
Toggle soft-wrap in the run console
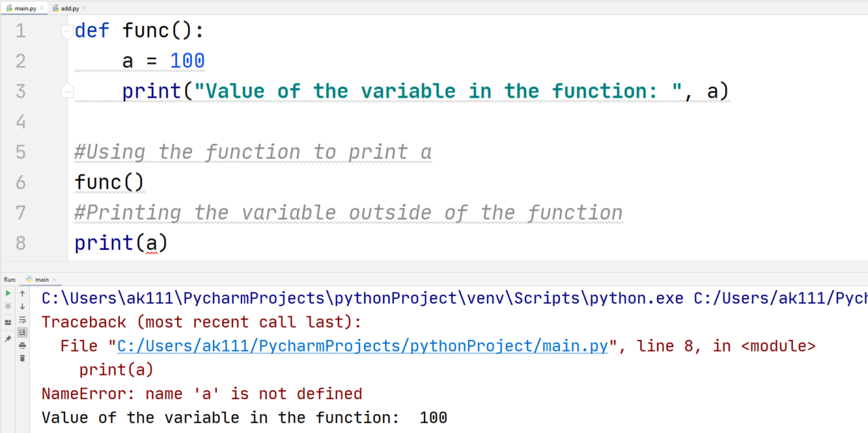pyautogui.click(x=22, y=319)
